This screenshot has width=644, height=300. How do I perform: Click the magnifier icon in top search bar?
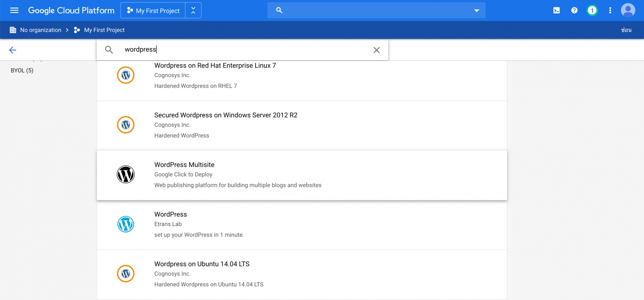(x=279, y=10)
